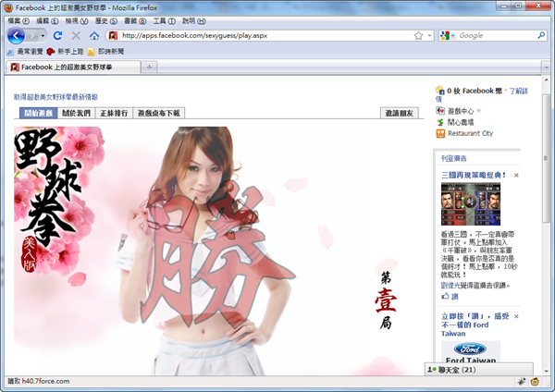The image size is (555, 392).
Task: Click the URL address field
Action: coord(265,35)
